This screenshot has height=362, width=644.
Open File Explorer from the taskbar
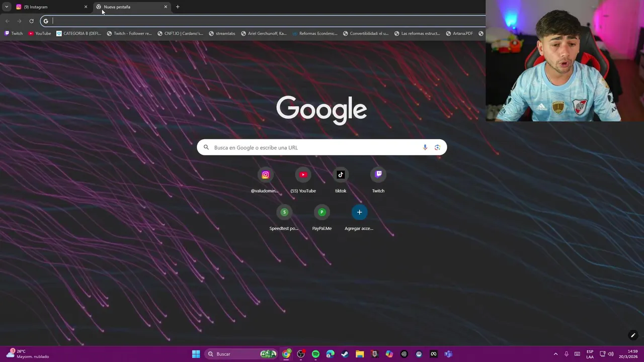[360, 354]
